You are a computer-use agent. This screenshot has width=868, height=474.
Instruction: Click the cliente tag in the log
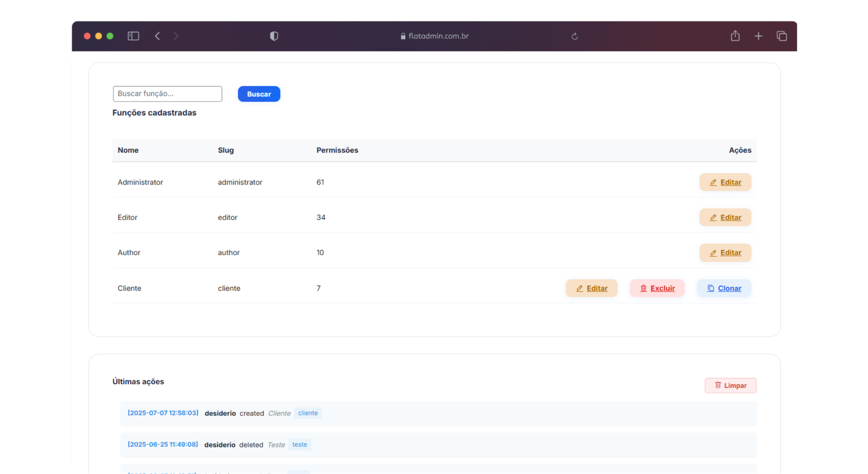pyautogui.click(x=308, y=413)
